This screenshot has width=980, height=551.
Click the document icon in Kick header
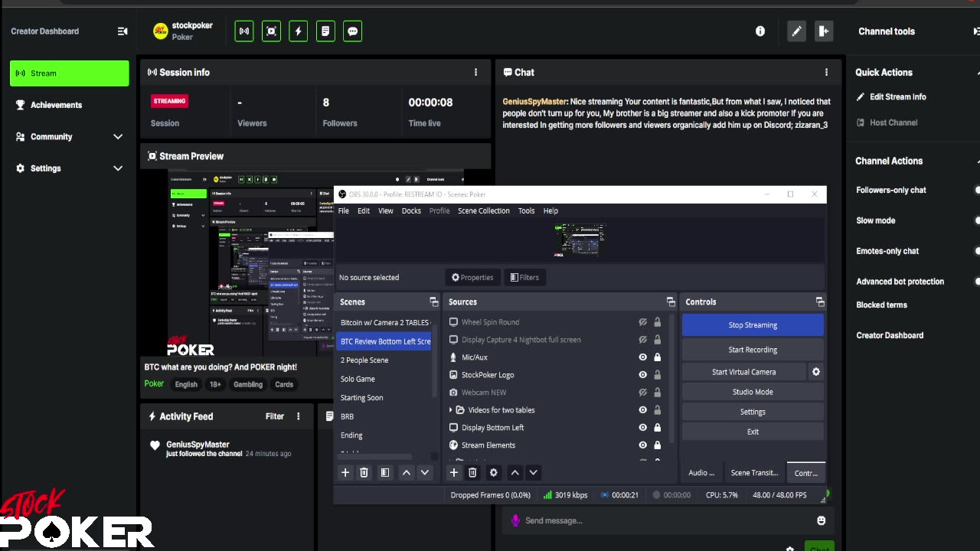point(325,31)
